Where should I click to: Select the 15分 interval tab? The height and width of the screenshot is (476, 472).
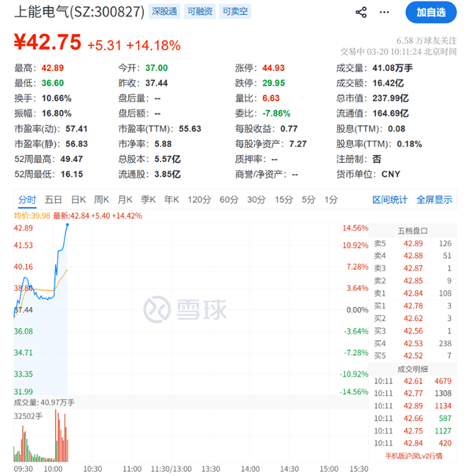(283, 200)
